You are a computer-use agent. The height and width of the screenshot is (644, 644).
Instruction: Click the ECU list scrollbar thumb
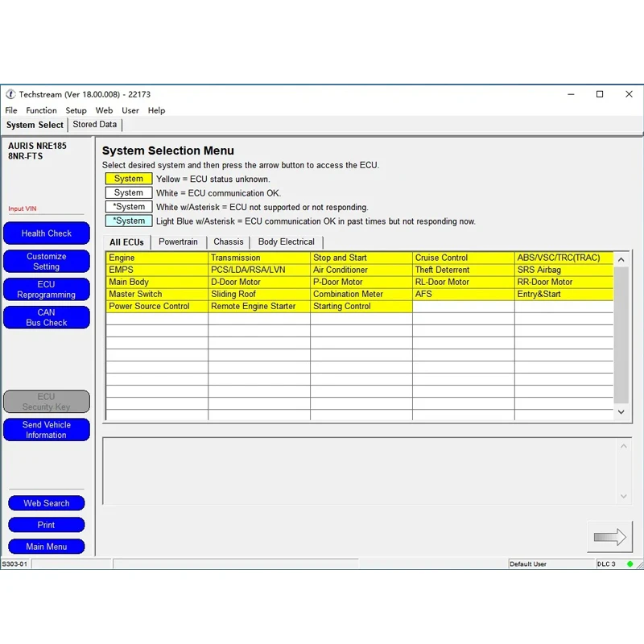(x=621, y=335)
